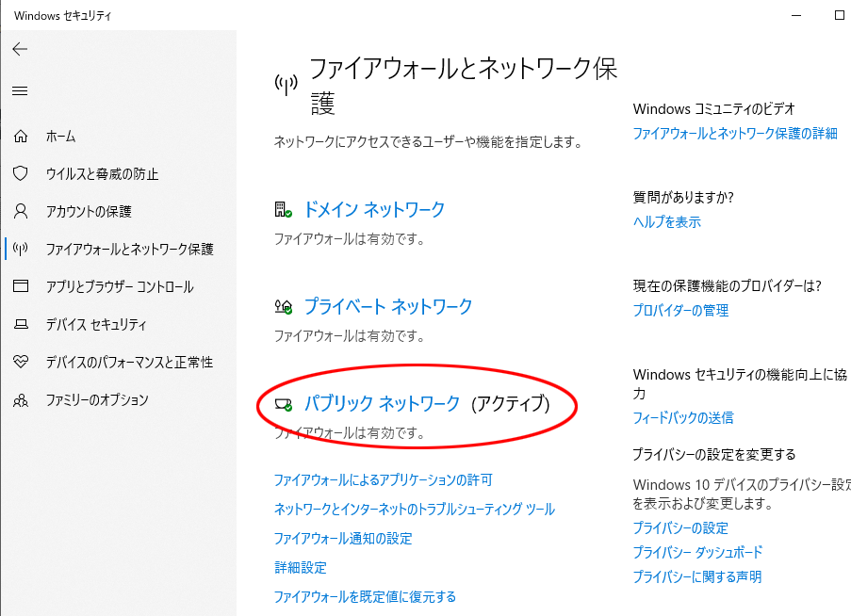The height and width of the screenshot is (616, 851).
Task: Open the プライバシー ダッシュボード link
Action: (x=698, y=552)
